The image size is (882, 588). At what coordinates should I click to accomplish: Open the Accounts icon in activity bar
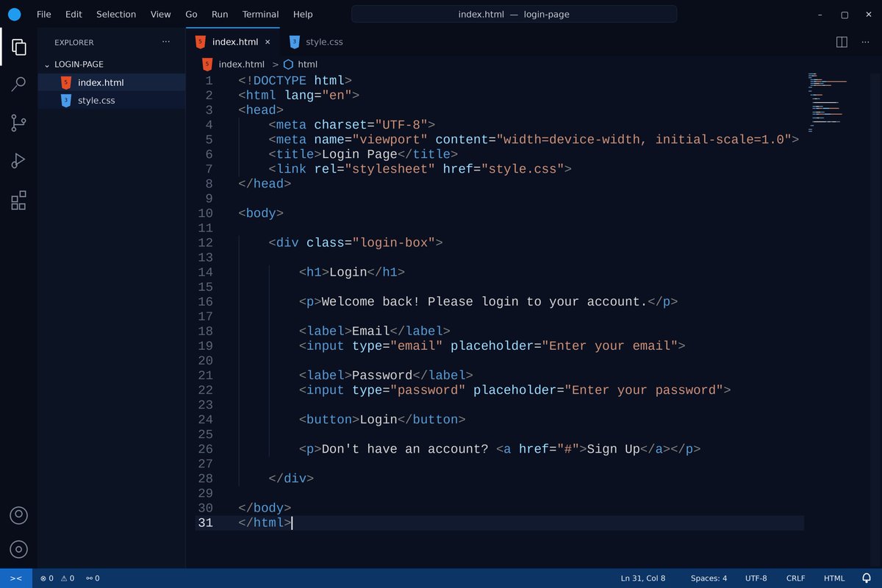18,515
